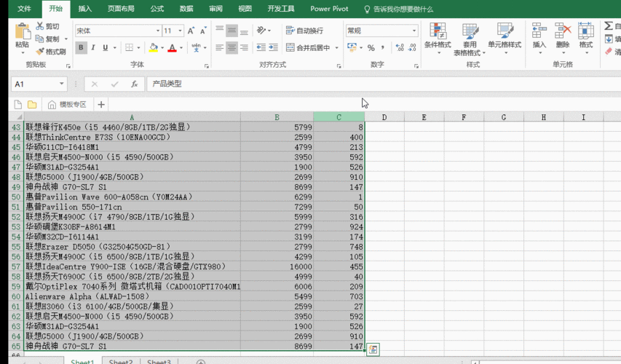Viewport: 621px width, 364px height.
Task: Switch to Page Layout tab
Action: pos(121,9)
